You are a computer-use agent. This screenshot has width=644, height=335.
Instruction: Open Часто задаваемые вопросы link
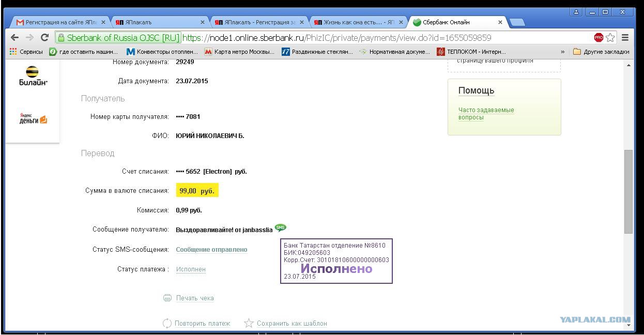click(486, 114)
